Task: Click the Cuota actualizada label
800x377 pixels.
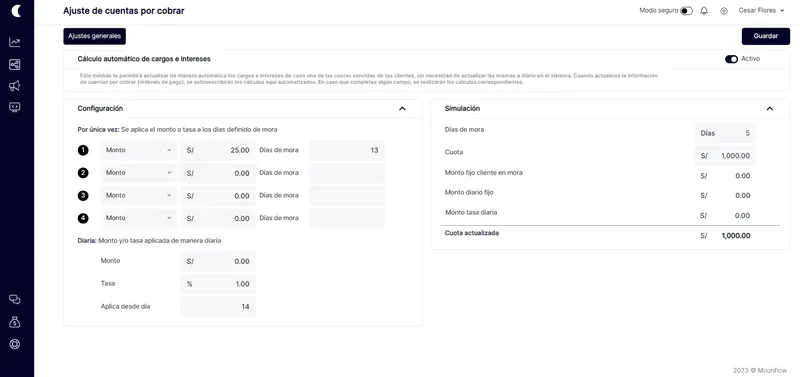Action: tap(472, 233)
